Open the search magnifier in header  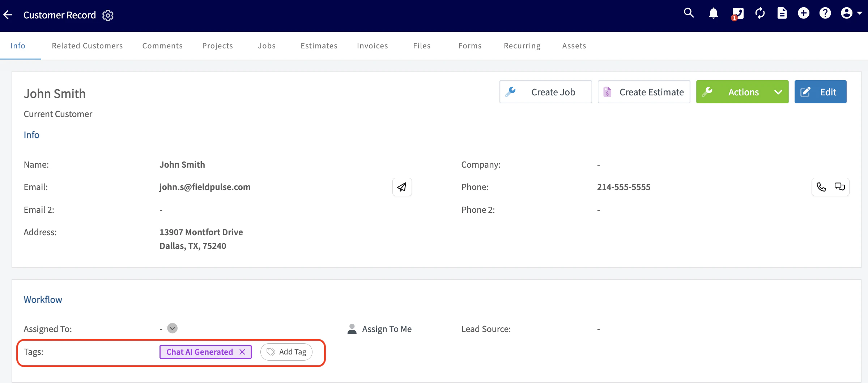(689, 13)
